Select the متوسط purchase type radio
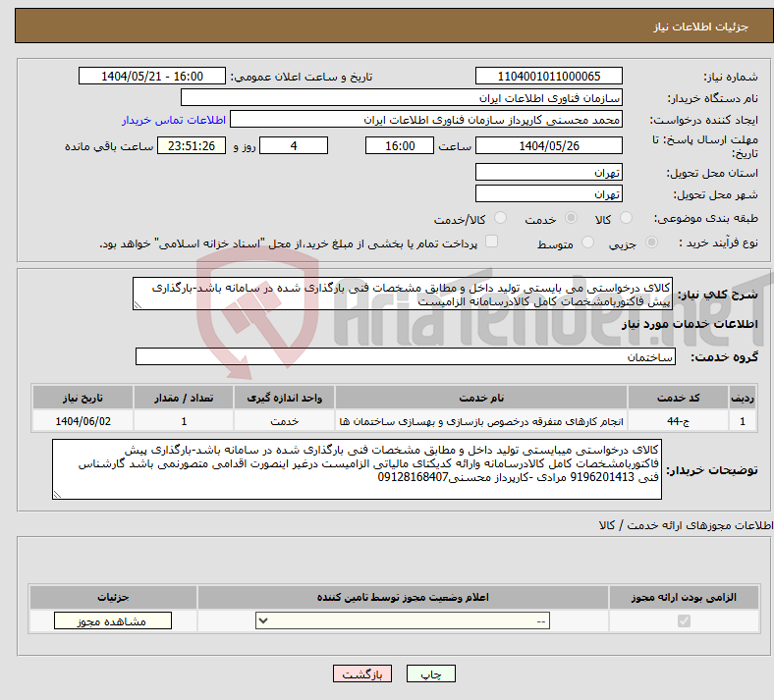774x700 pixels. pyautogui.click(x=587, y=242)
